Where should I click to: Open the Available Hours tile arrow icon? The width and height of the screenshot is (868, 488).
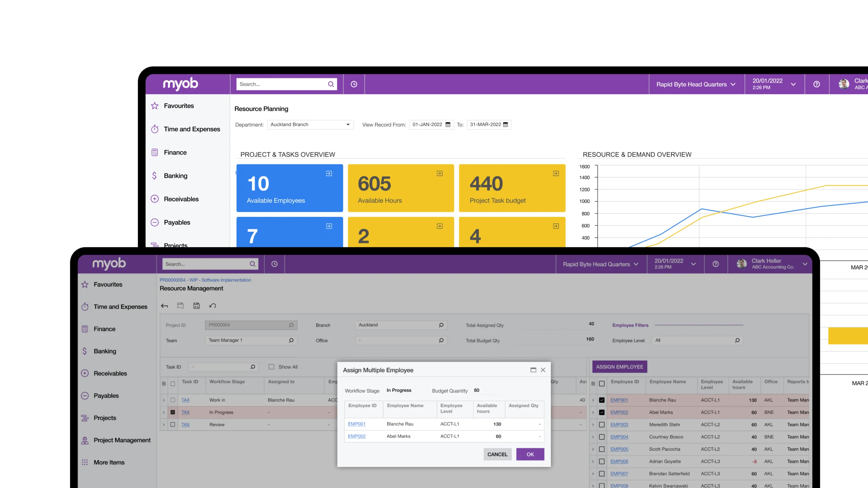click(x=439, y=174)
